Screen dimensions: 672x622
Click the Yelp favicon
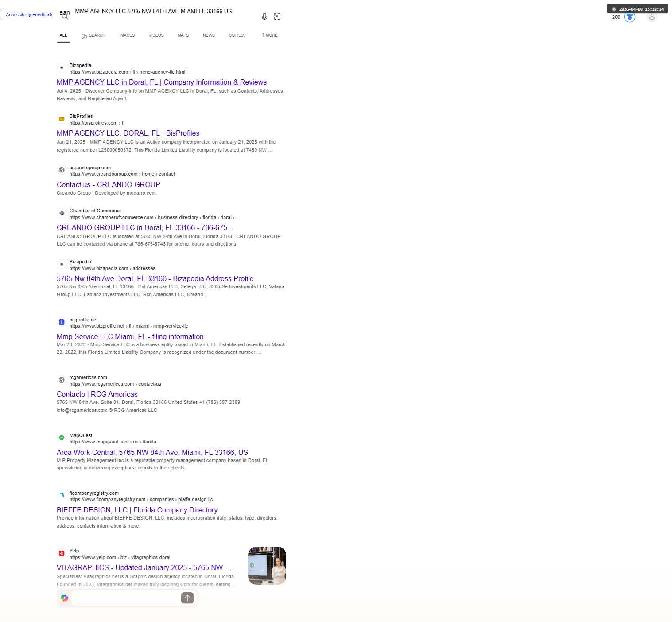62,553
